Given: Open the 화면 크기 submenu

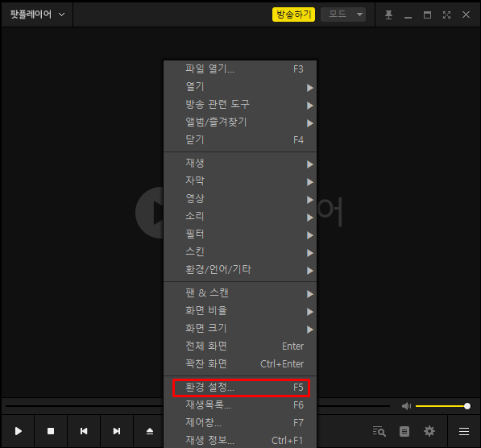Looking at the screenshot, I should (240, 329).
